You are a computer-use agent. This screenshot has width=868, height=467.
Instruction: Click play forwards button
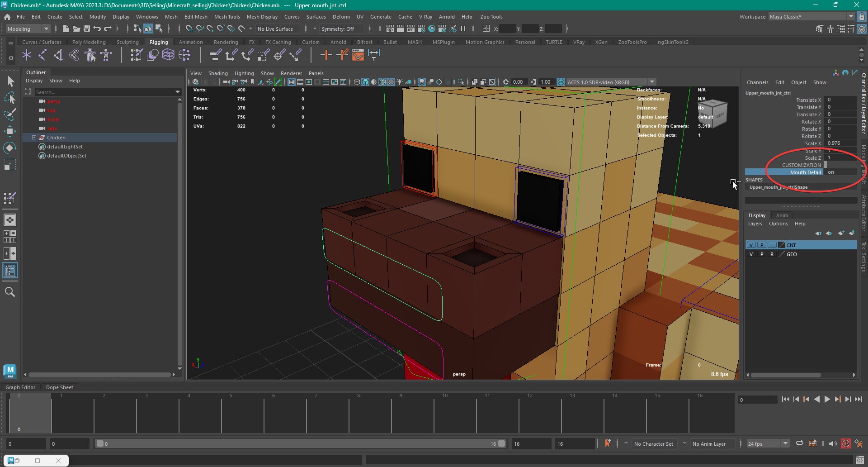point(827,399)
